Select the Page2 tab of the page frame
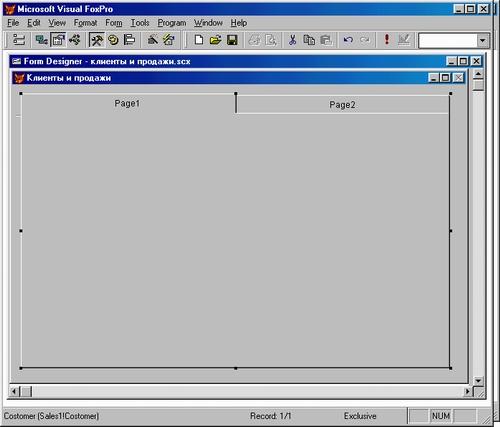The height and width of the screenshot is (427, 500). coord(342,105)
